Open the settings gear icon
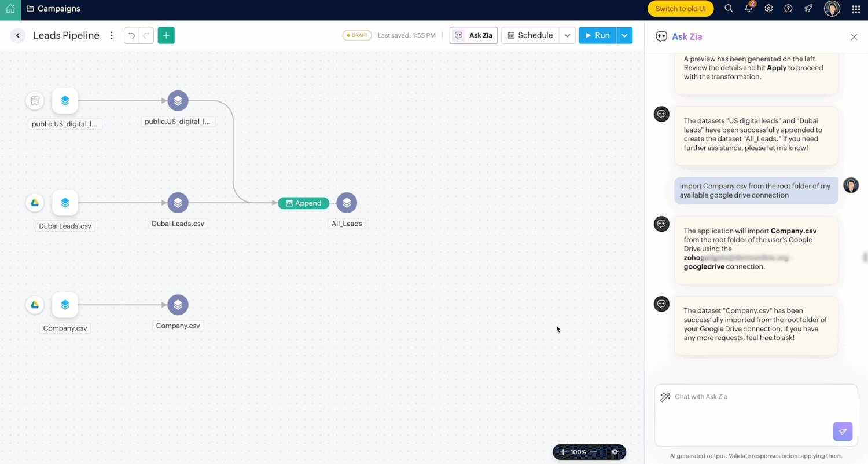This screenshot has height=464, width=868. (768, 9)
